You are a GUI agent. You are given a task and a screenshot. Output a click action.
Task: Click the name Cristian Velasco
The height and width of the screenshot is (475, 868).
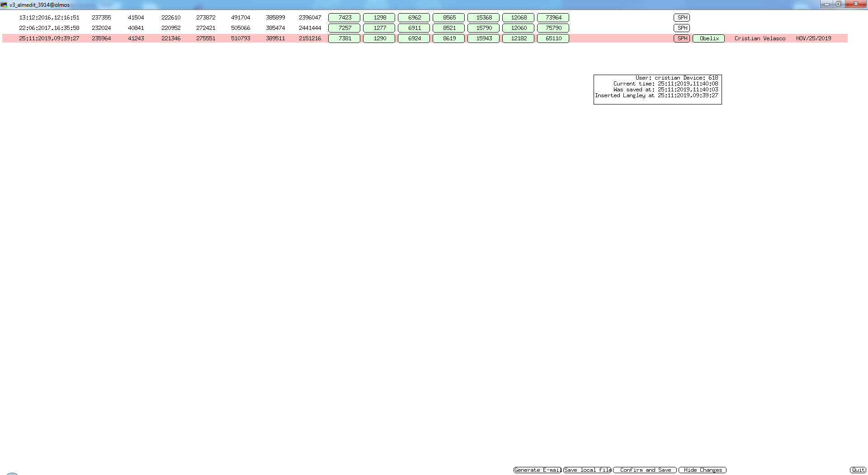(759, 38)
